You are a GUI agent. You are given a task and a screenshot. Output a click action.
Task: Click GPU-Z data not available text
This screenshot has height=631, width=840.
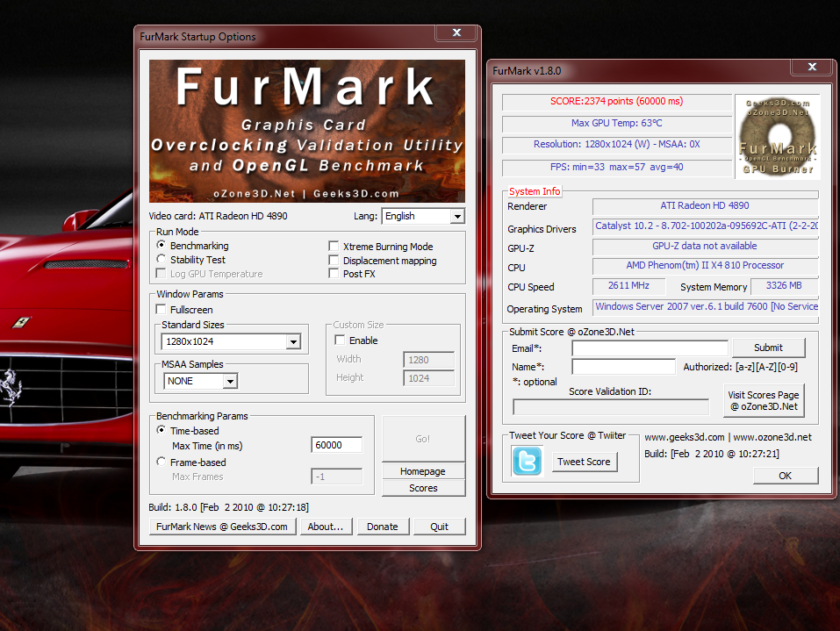click(705, 246)
